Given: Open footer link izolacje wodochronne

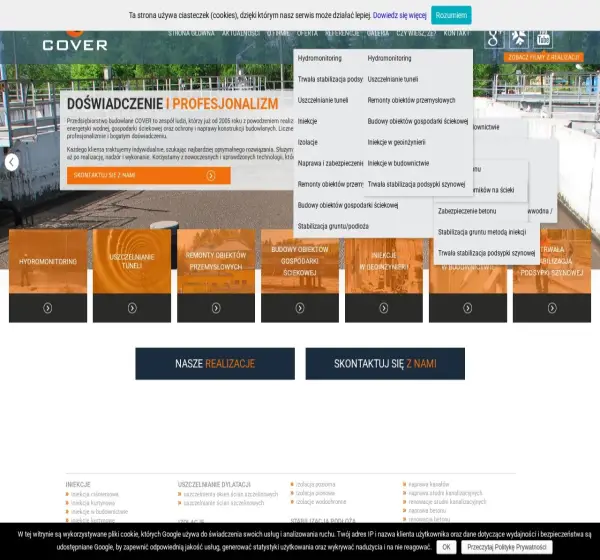Looking at the screenshot, I should 321,502.
